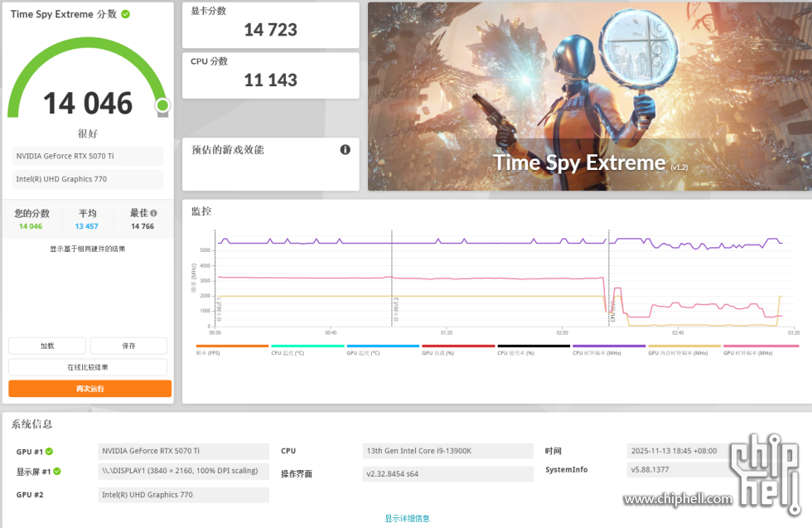Toggle the GPU 内存时钟频率 graph series
The height and width of the screenshot is (528, 812).
click(684, 346)
